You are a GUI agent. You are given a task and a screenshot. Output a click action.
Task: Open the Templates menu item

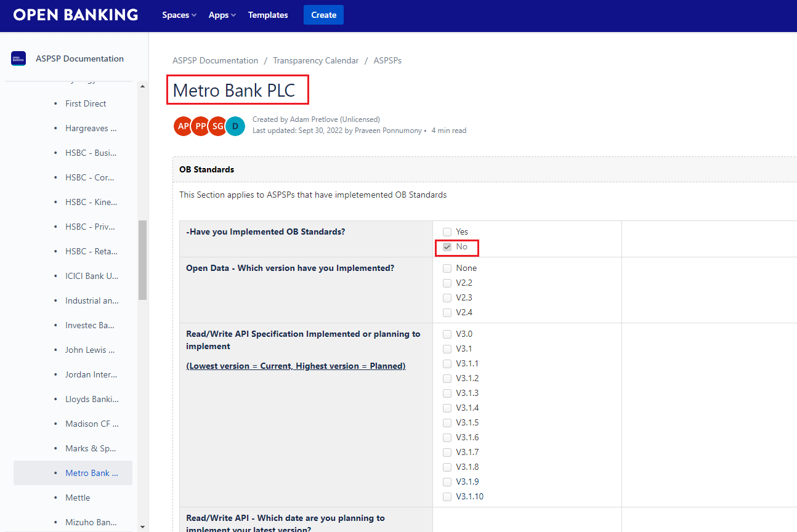[268, 15]
